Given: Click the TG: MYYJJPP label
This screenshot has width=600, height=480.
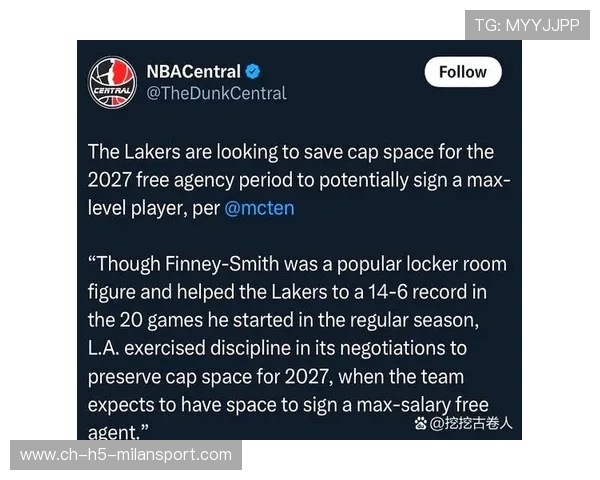Looking at the screenshot, I should click(x=526, y=25).
